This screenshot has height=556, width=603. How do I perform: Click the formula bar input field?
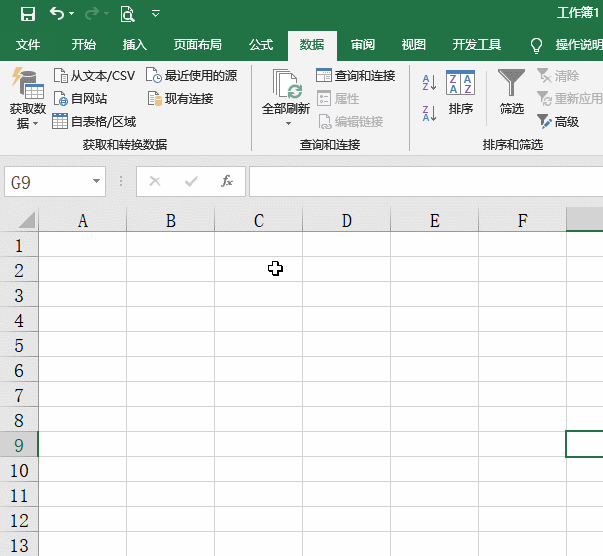click(x=426, y=181)
